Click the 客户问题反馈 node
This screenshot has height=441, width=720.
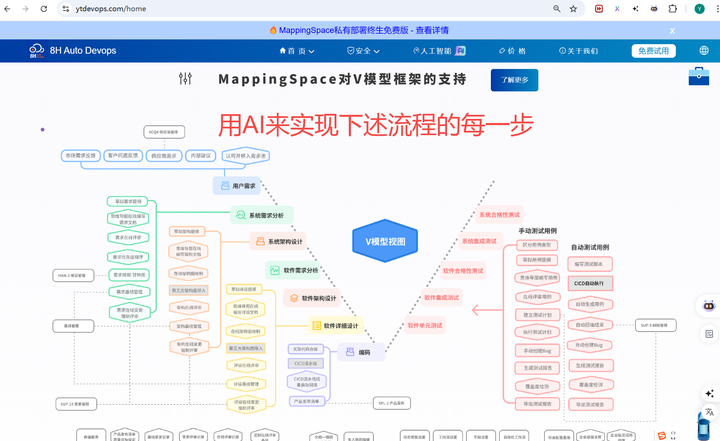point(123,156)
